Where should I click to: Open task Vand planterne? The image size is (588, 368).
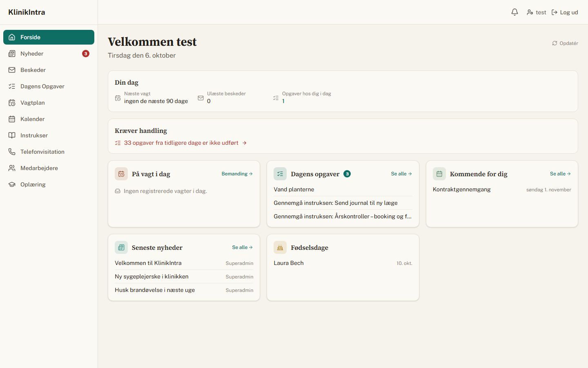pyautogui.click(x=343, y=189)
